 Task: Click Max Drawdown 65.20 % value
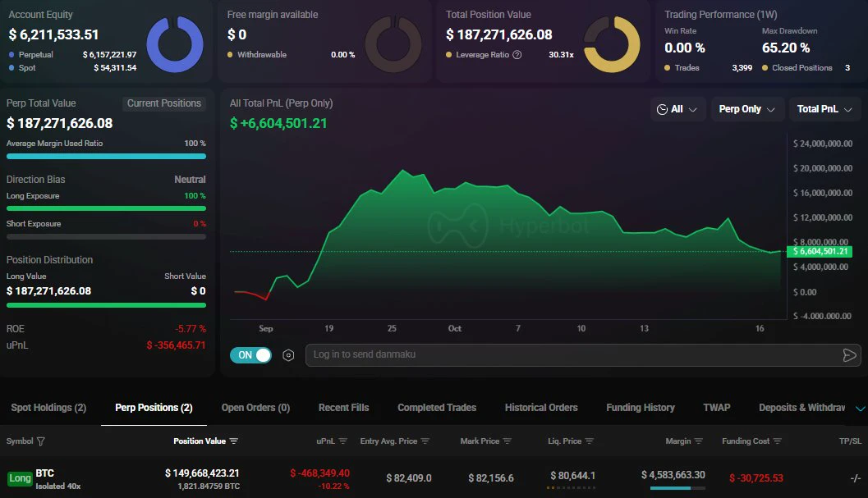point(786,48)
